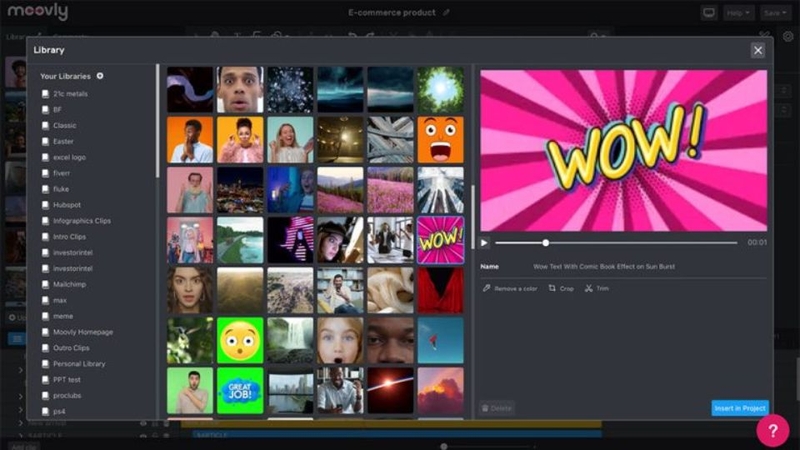Open the Help dropdown menu
Screen dimensions: 800x450
(x=739, y=13)
